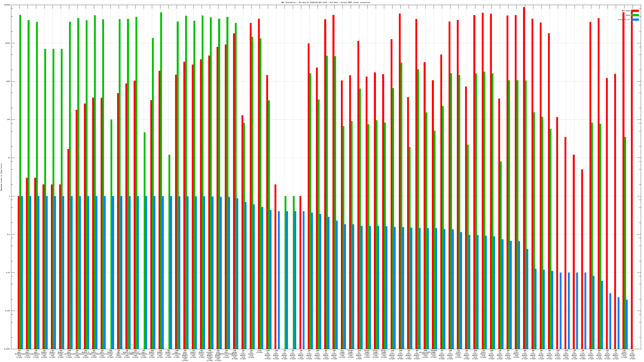Select the psbl.surriel.com origin label
The image size is (644, 362).
pyautogui.click(x=94, y=354)
